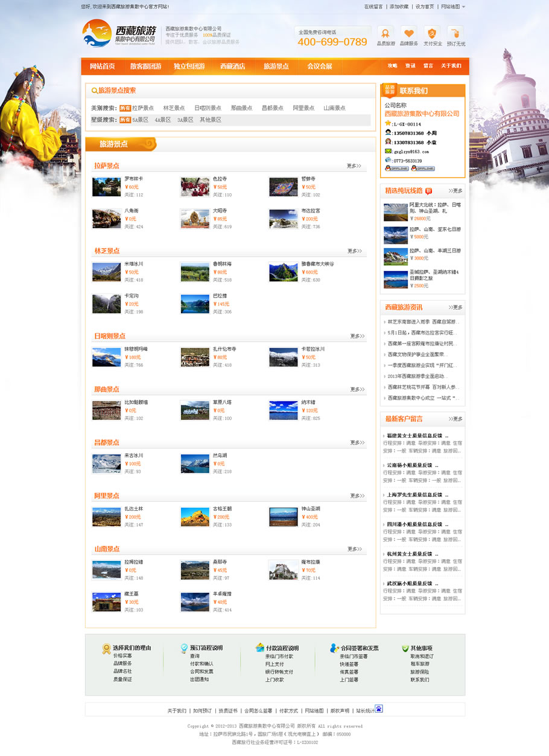Select the 5A景区 star-level filter
This screenshot has height=756, width=549.
pos(141,120)
